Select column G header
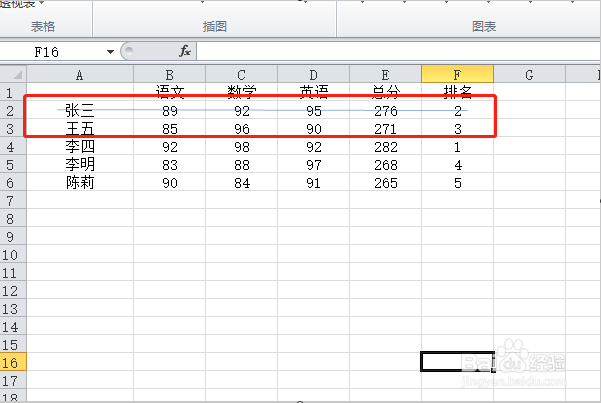 [x=529, y=74]
